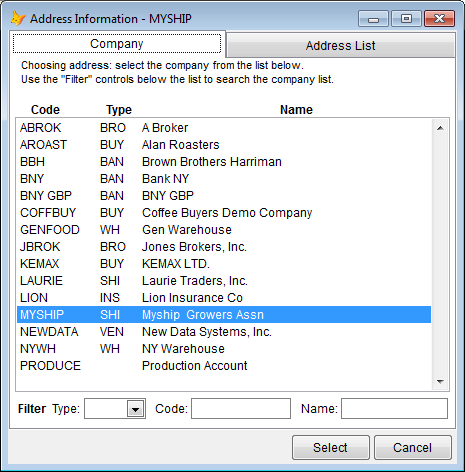Close the Address Information window

[439, 19]
